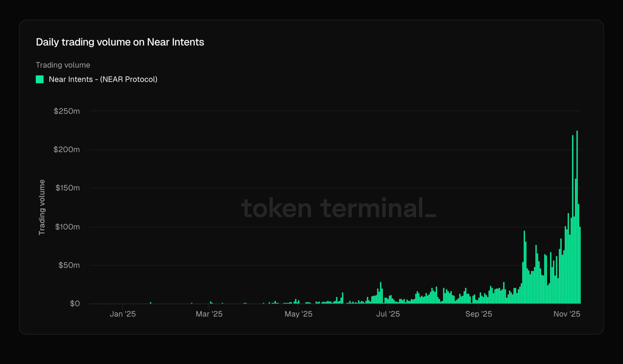Click the Nov '25 x-axis label
The image size is (623, 364).
[567, 314]
